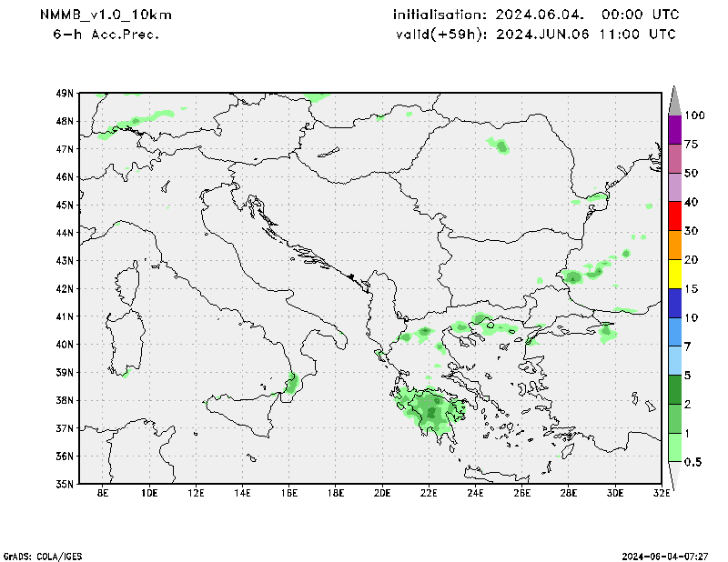This screenshot has width=728, height=562.
Task: Click the 20E longitude axis label
Action: coord(381,494)
